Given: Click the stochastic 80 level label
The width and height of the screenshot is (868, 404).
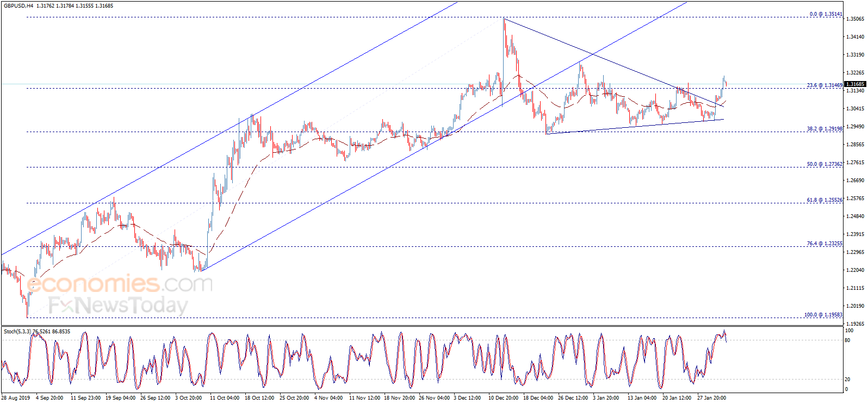Looking at the screenshot, I should [847, 340].
